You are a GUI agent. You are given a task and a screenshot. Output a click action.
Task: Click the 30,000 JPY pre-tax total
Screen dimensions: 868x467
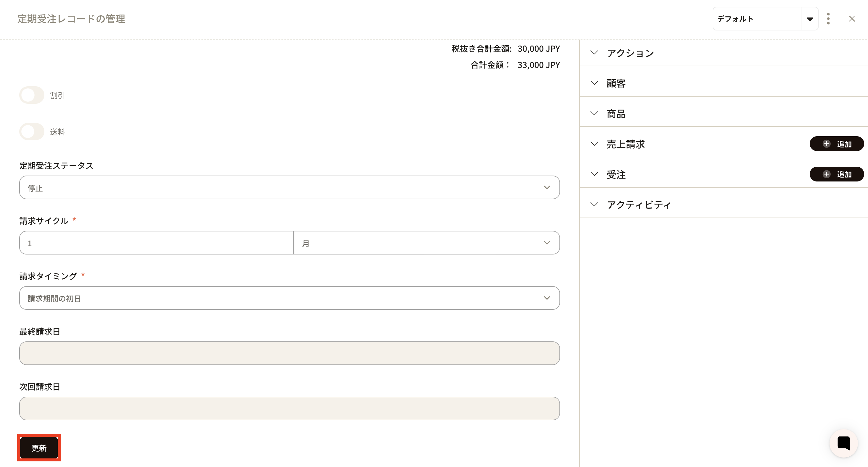538,49
